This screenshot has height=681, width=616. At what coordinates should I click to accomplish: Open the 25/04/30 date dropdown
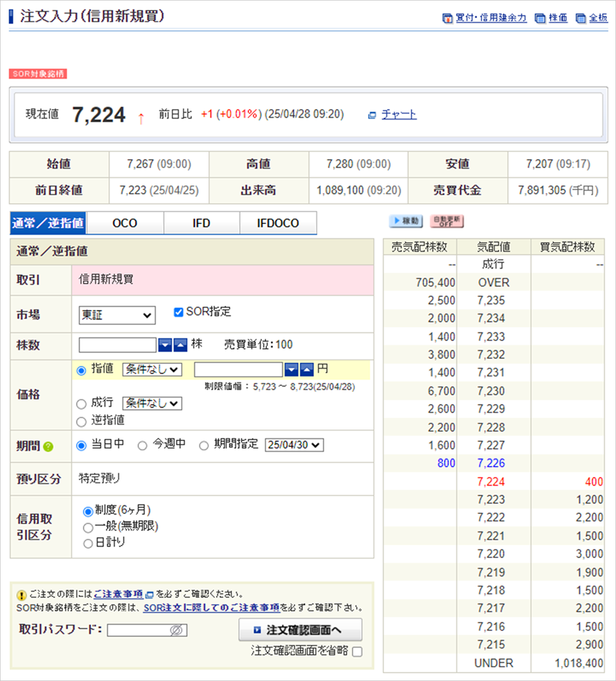[294, 445]
